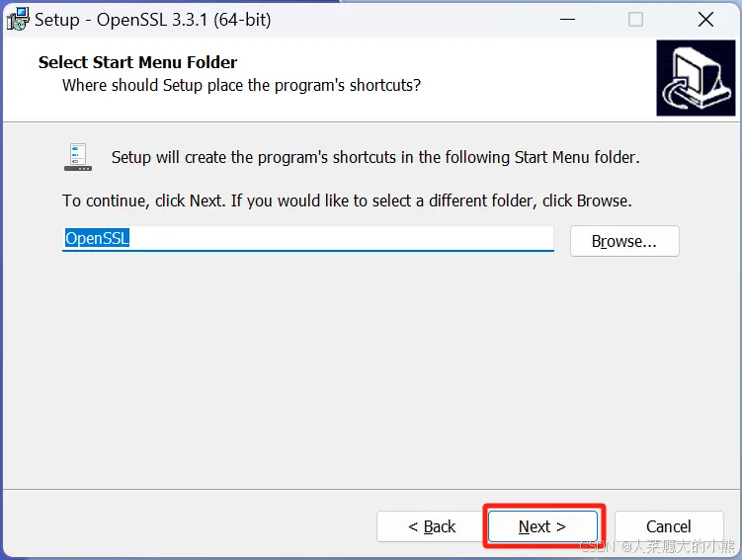Click the "Setup - OpenSSL 3.3.1 (64-bit)" title text
Screen dimensions: 742x560
click(153, 20)
